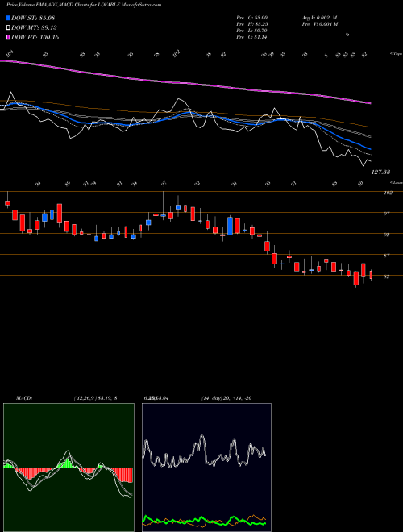
Task: Select the 'DOW PT: 100.16' legend label
Action: [35, 37]
